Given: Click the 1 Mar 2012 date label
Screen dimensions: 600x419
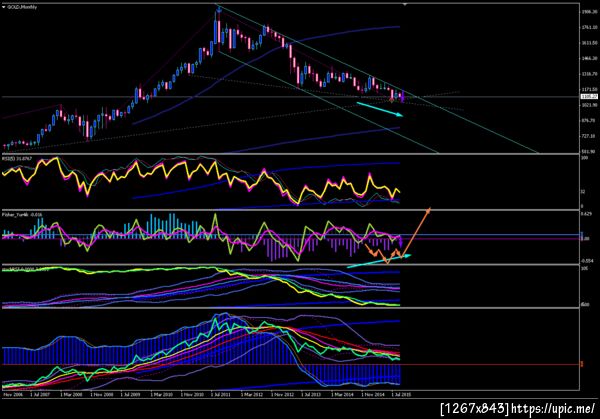Looking at the screenshot, I should (252, 394).
